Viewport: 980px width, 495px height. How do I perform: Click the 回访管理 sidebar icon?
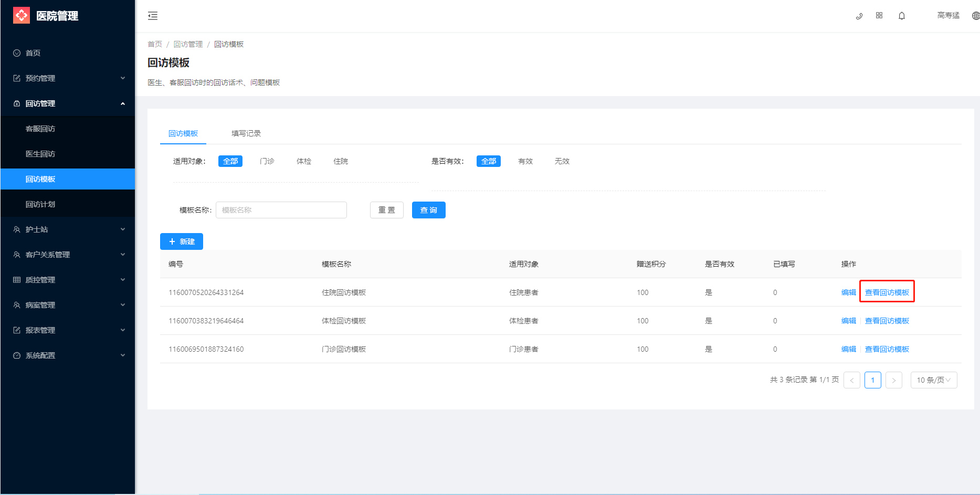pyautogui.click(x=17, y=103)
